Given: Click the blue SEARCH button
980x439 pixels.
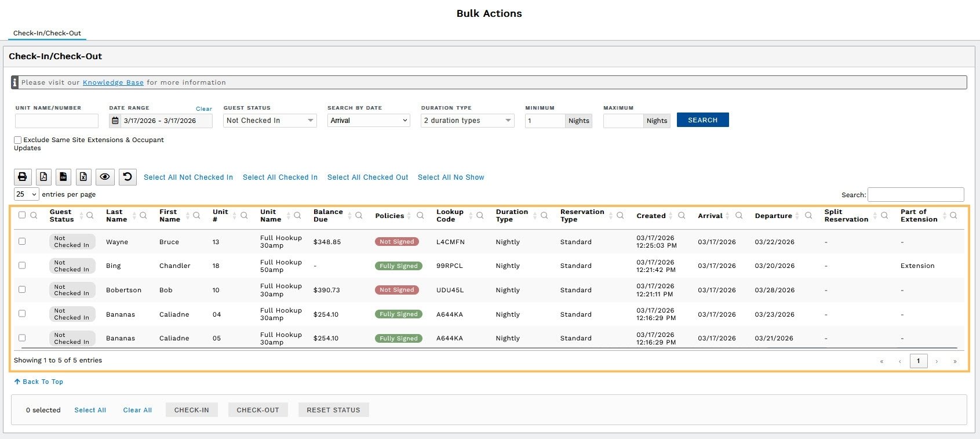Looking at the screenshot, I should tap(702, 120).
